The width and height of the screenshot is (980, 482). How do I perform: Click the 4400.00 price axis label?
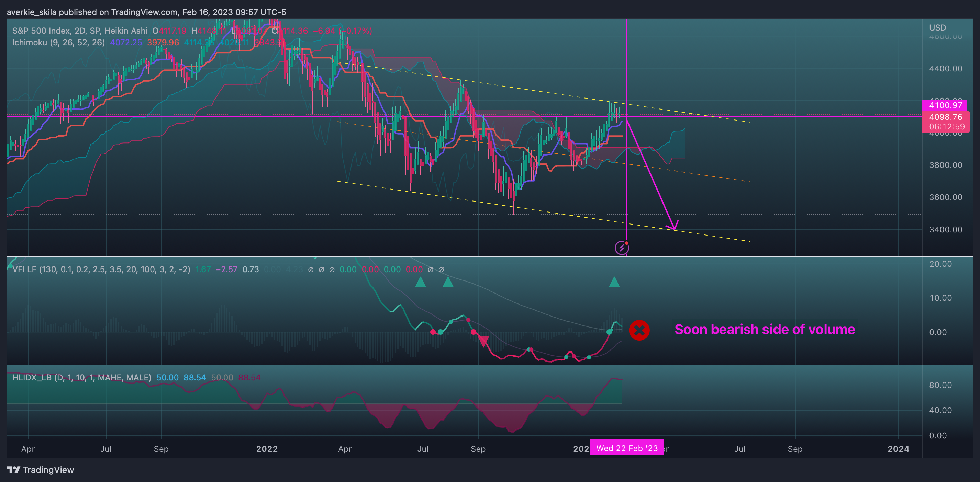pos(945,69)
